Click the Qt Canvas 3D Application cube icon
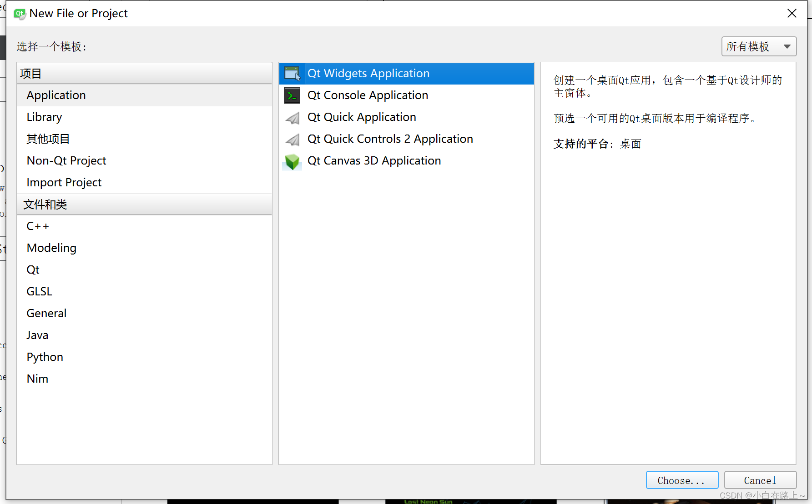812x504 pixels. coord(292,162)
